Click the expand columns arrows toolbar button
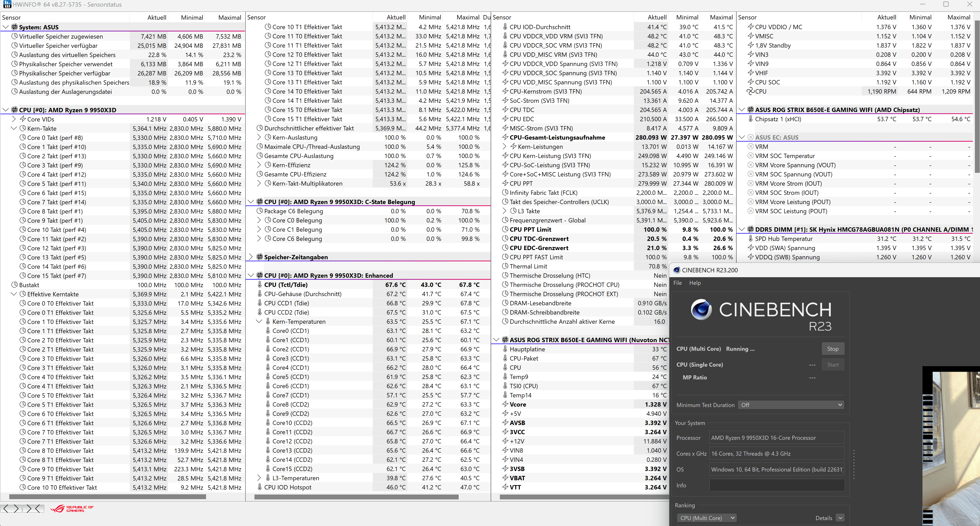The height and width of the screenshot is (526, 980). [x=11, y=509]
